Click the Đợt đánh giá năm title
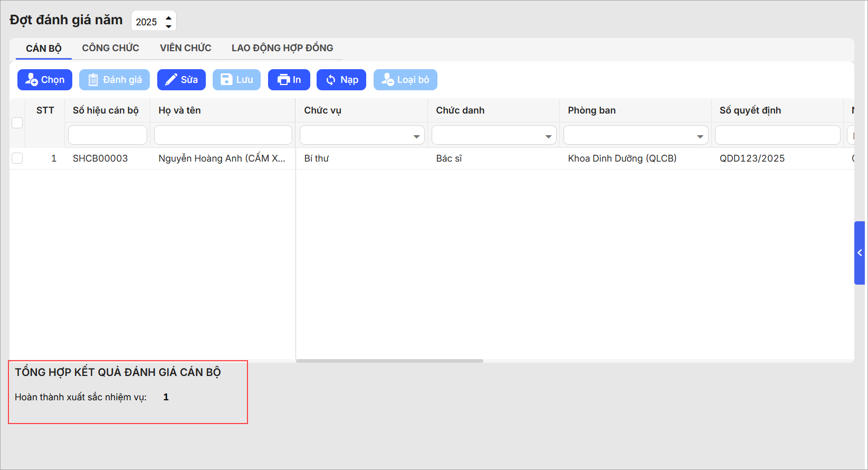This screenshot has width=868, height=470. pos(66,20)
